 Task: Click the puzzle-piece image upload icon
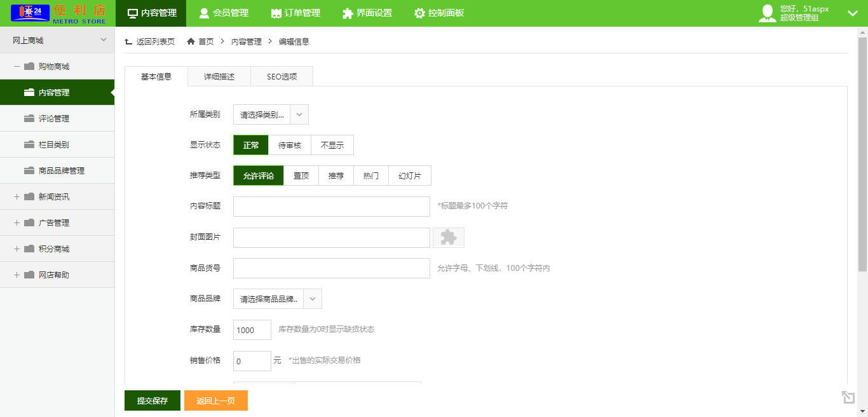click(448, 238)
